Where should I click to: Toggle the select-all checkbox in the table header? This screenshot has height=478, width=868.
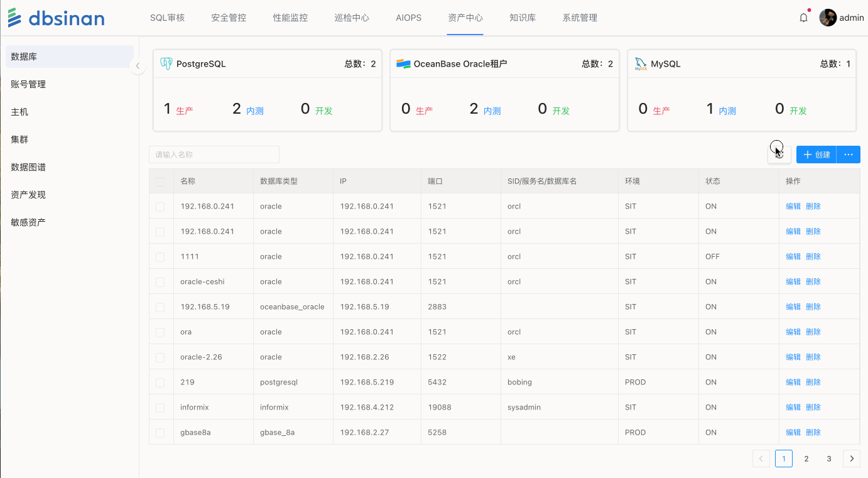tap(160, 182)
